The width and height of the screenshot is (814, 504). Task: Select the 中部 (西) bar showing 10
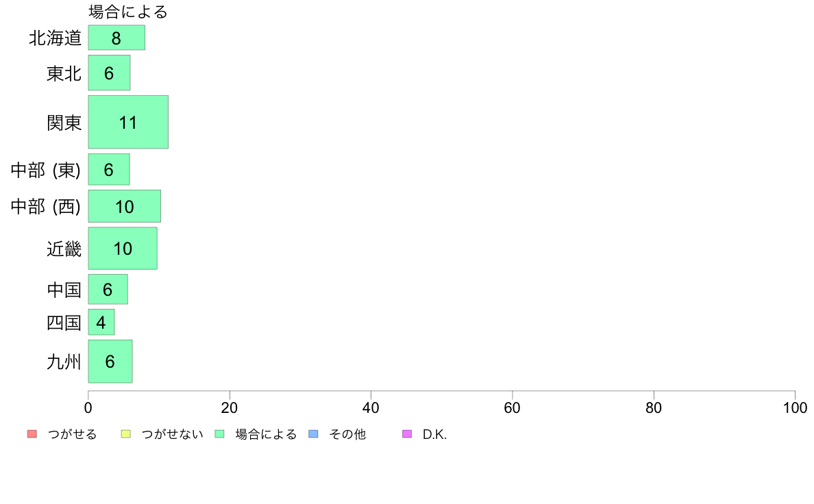click(x=125, y=207)
